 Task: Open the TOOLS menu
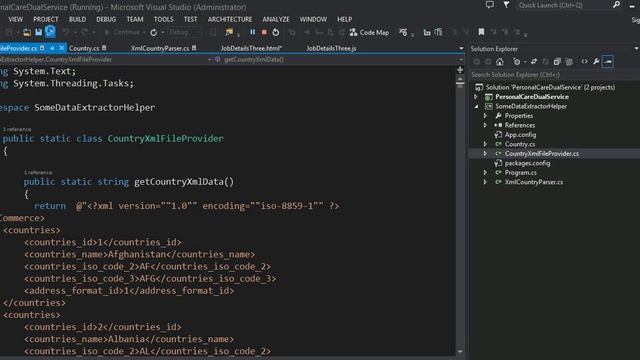163,19
